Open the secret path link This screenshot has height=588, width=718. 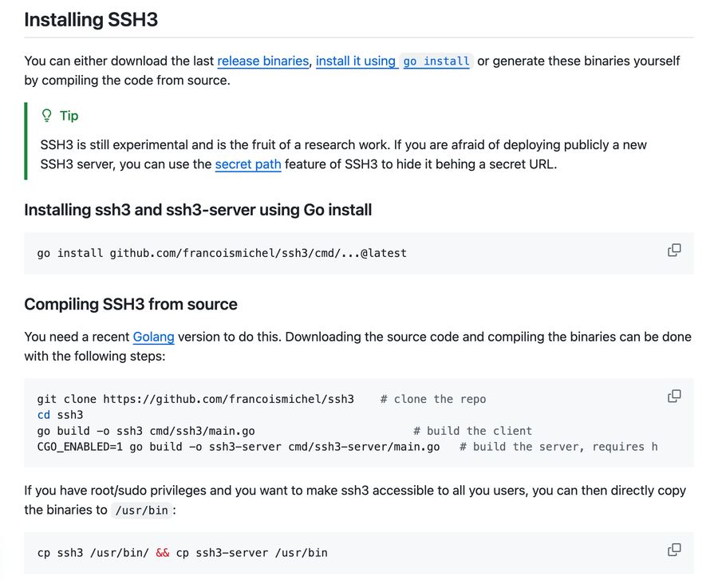pos(248,164)
